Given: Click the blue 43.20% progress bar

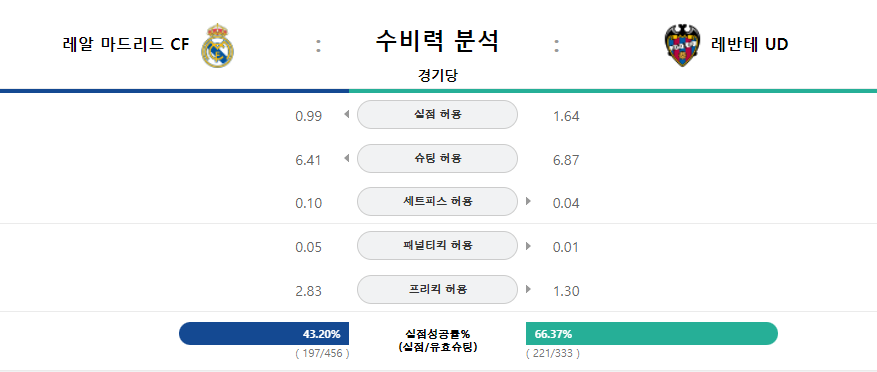Looking at the screenshot, I should pos(264,334).
